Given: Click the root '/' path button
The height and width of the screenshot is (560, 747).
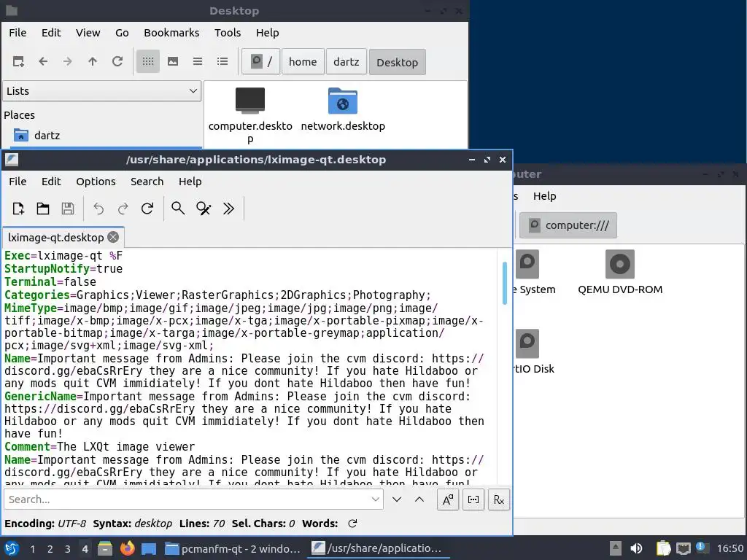Looking at the screenshot, I should pos(260,62).
